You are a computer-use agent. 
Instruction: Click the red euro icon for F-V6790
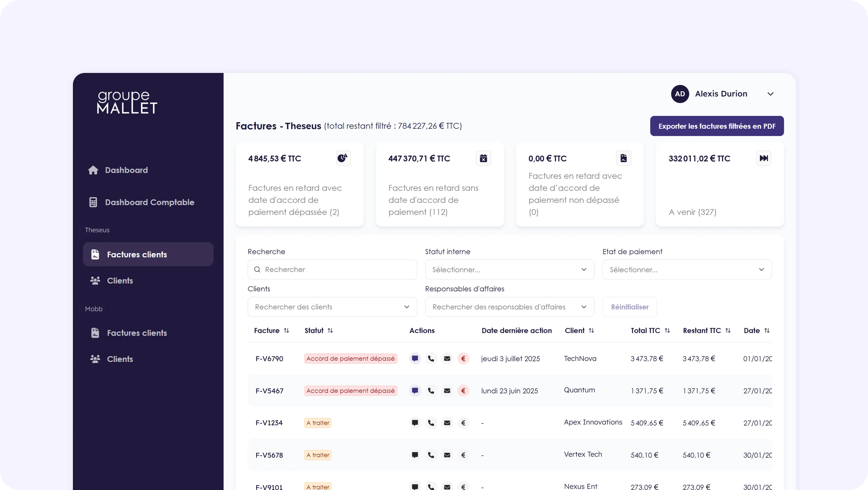(463, 358)
